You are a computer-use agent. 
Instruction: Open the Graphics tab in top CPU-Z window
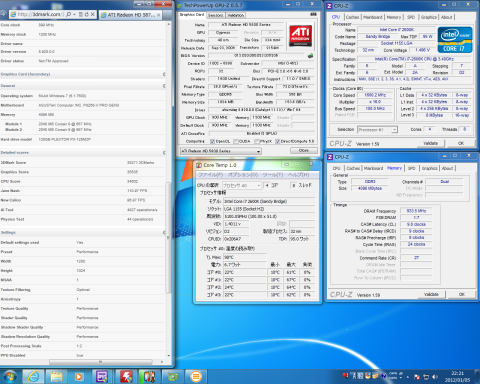coord(428,17)
